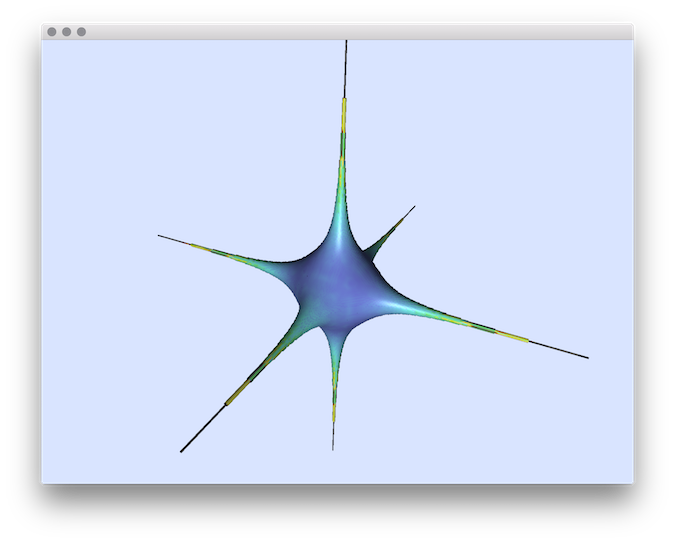This screenshot has width=675, height=543.
Task: Minimize the viewer with the middle button
Action: [x=67, y=32]
